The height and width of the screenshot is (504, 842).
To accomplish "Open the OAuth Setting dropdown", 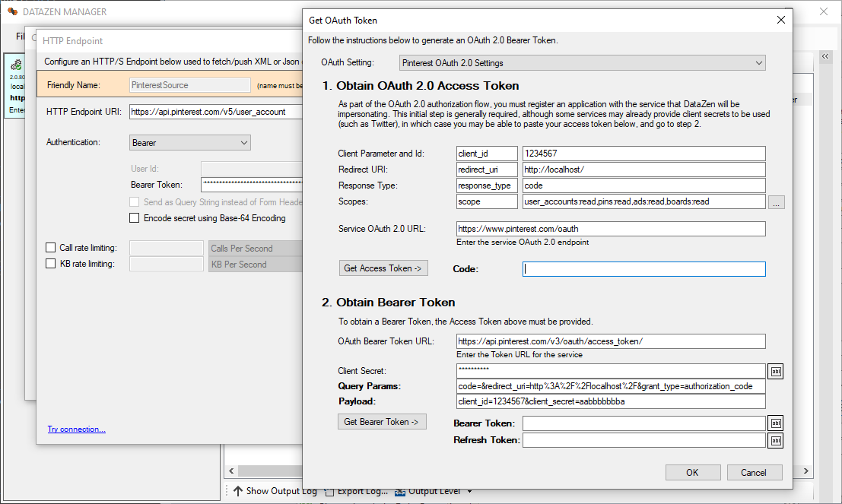I will [582, 63].
